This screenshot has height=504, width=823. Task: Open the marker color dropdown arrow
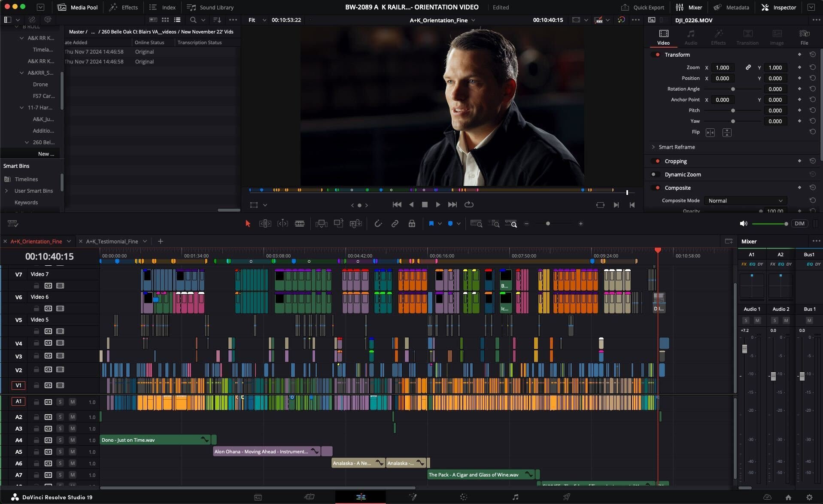[459, 224]
